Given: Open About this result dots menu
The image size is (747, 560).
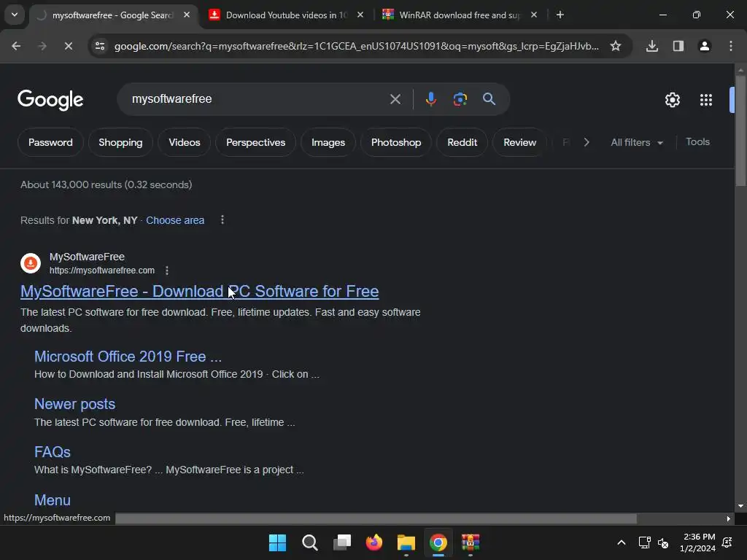Looking at the screenshot, I should (x=167, y=271).
